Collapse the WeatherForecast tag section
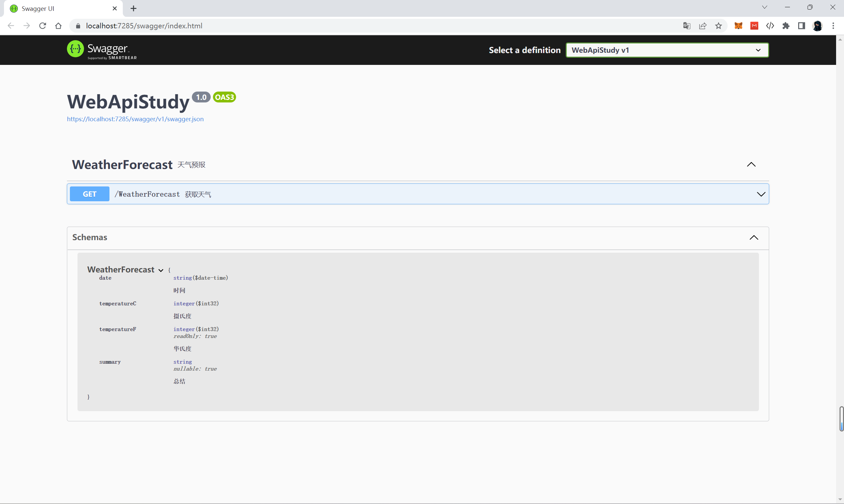The image size is (844, 504). 751,165
